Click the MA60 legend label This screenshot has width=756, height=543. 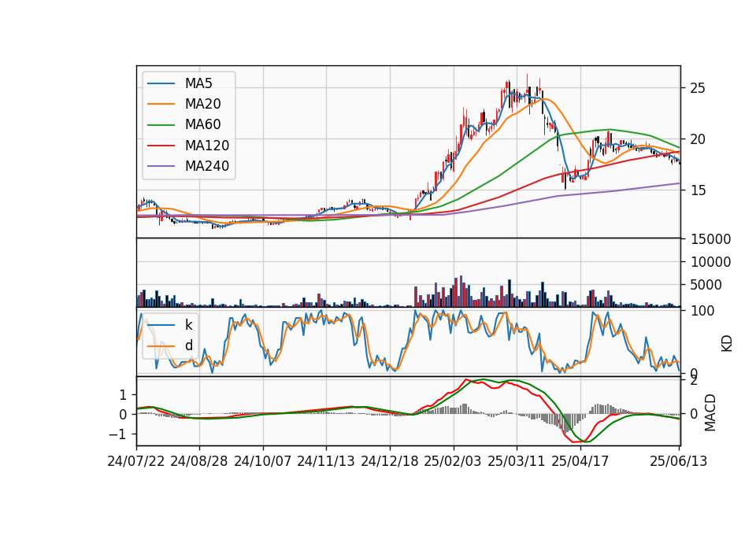coord(202,125)
